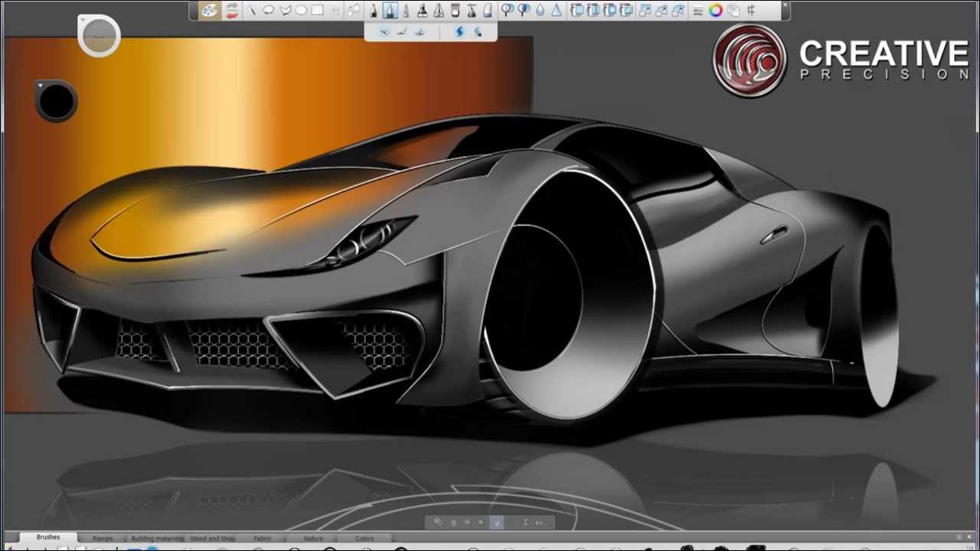The image size is (980, 551).
Task: Click the undo/redo arrows icon
Action: (x=231, y=11)
